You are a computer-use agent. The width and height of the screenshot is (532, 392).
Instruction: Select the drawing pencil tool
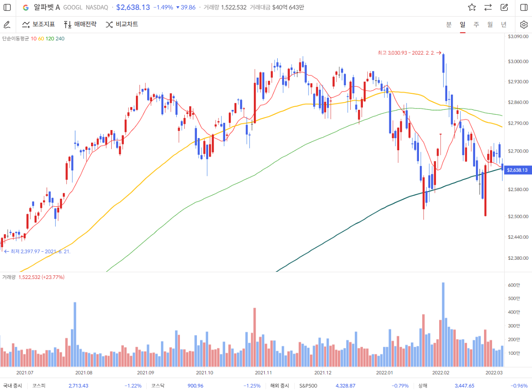pyautogui.click(x=7, y=24)
